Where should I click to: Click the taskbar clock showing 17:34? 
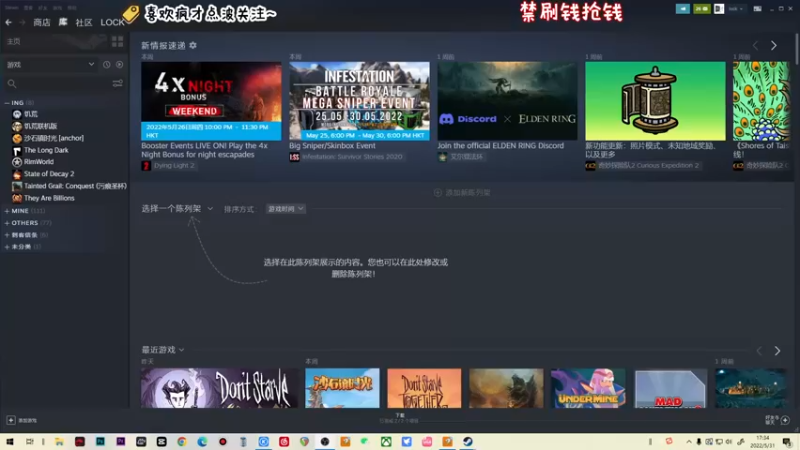763,441
